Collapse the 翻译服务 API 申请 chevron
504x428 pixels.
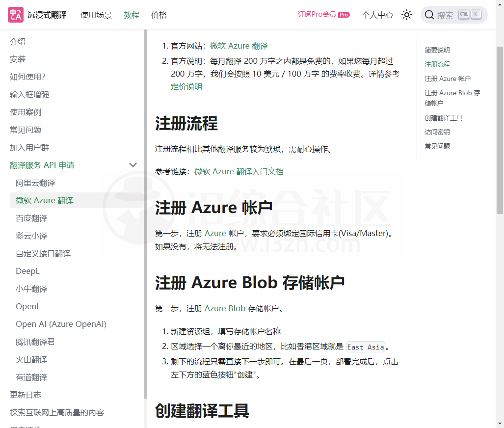point(133,165)
